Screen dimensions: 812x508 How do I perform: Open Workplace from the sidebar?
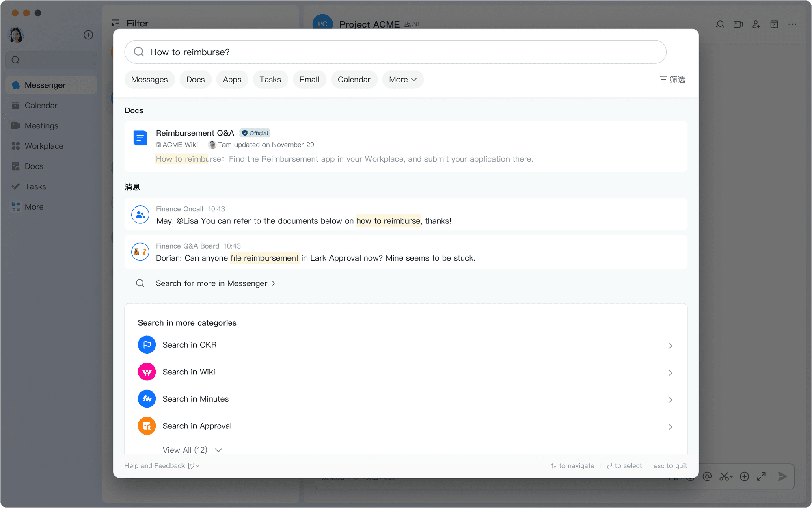pos(43,146)
